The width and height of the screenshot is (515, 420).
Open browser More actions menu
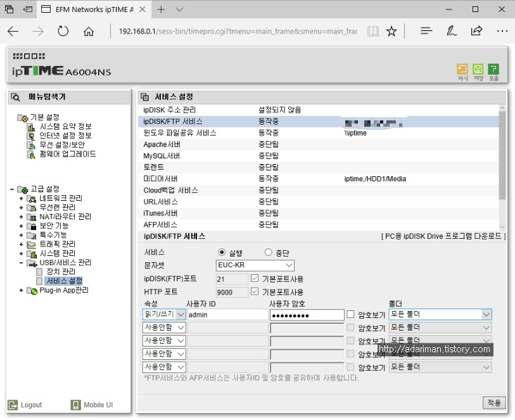pyautogui.click(x=502, y=31)
